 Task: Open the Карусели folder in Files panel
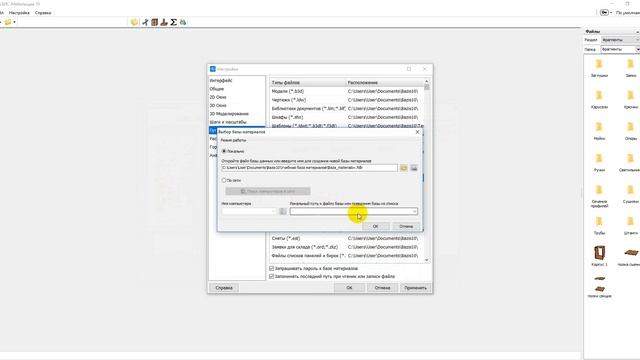click(x=599, y=100)
